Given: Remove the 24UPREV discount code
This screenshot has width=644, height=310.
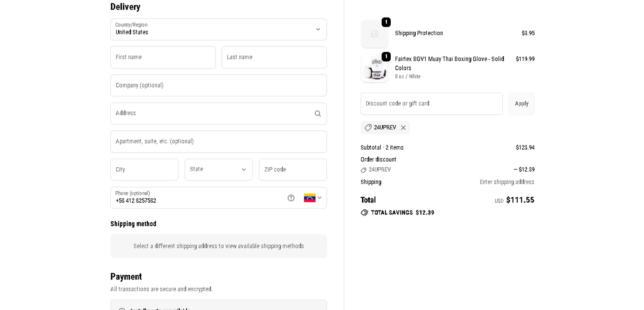Looking at the screenshot, I should point(403,127).
